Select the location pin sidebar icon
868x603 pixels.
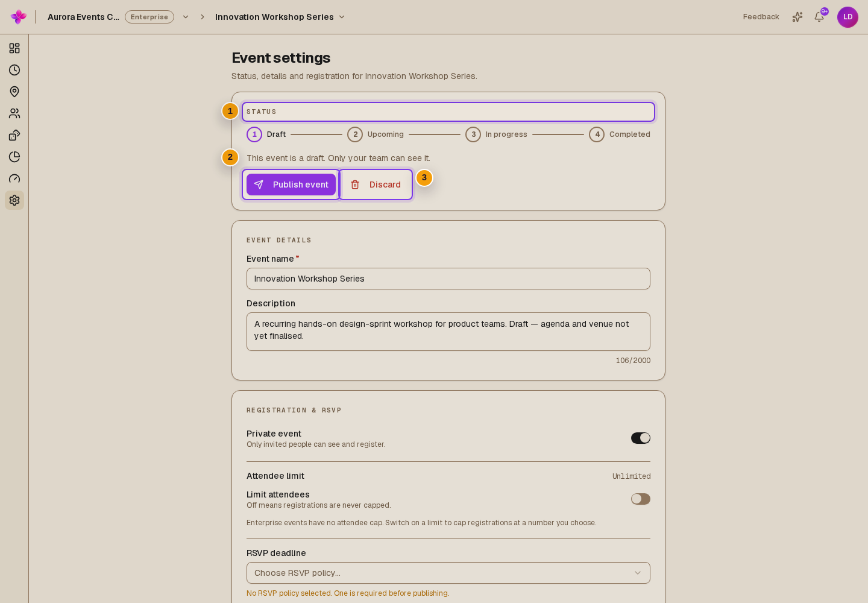pos(14,92)
